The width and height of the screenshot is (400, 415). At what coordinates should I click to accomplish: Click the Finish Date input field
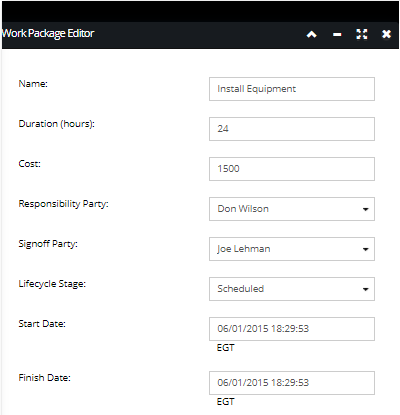click(292, 383)
